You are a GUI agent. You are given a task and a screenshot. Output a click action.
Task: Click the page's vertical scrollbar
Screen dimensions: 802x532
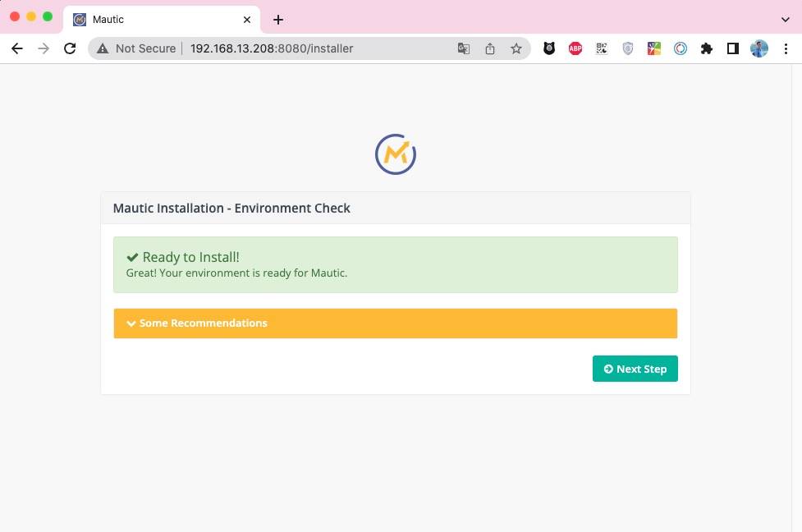pyautogui.click(x=796, y=298)
